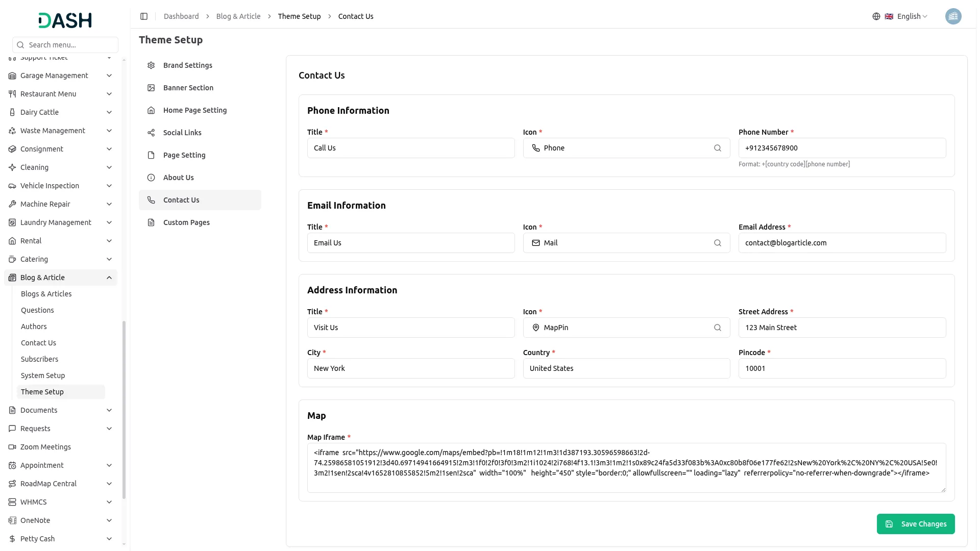Click search icon in Phone icon field
The height and width of the screenshot is (551, 980).
tap(717, 148)
